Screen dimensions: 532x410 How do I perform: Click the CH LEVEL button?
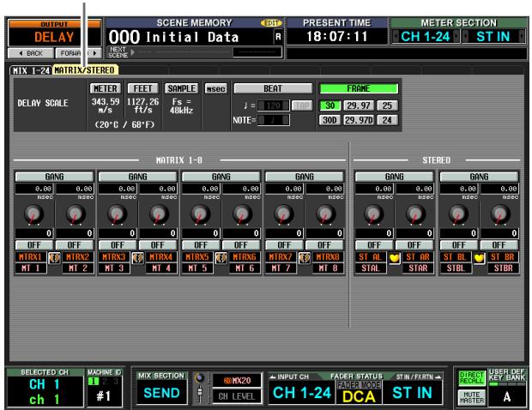(237, 396)
